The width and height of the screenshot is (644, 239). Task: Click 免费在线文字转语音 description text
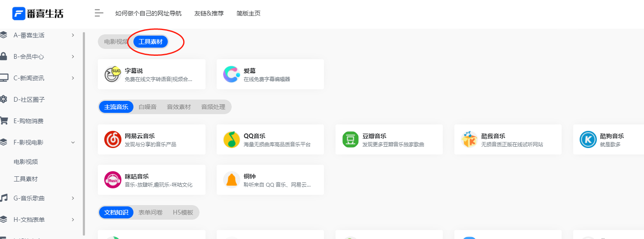pyautogui.click(x=159, y=79)
